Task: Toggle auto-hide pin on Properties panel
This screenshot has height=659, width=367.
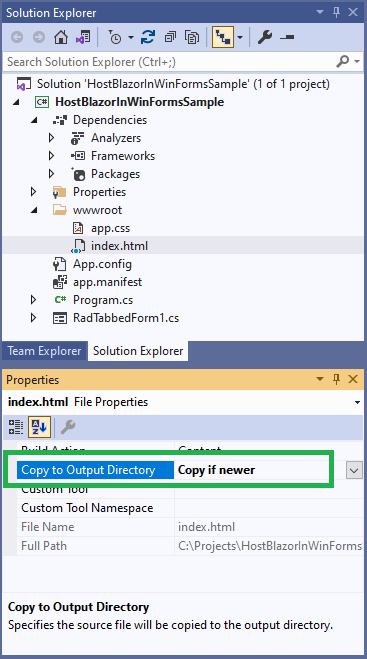Action: (336, 380)
